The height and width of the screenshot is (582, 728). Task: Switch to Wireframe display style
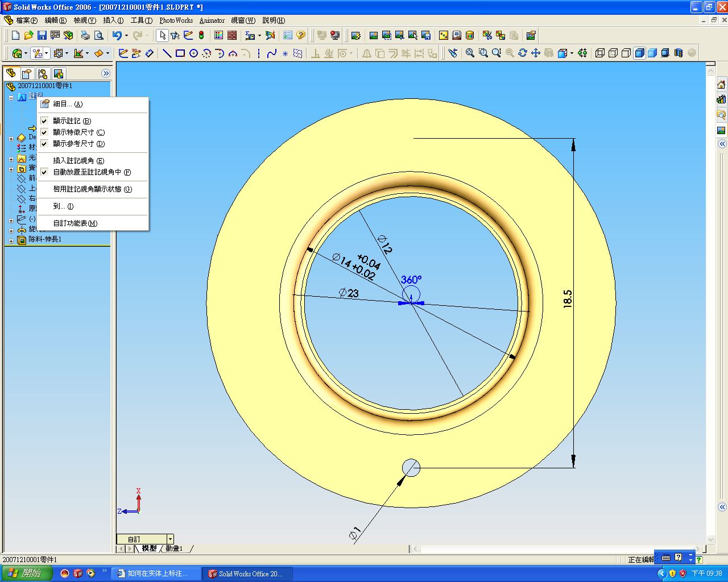tap(600, 53)
